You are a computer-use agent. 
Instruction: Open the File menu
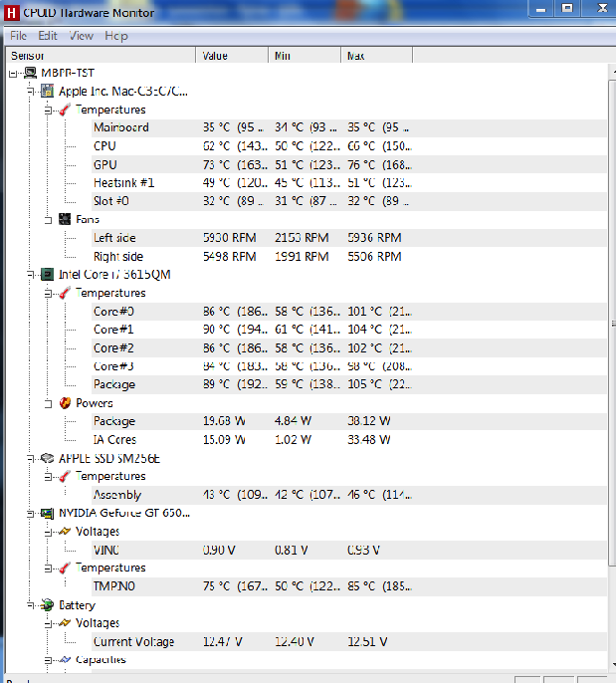tap(18, 36)
